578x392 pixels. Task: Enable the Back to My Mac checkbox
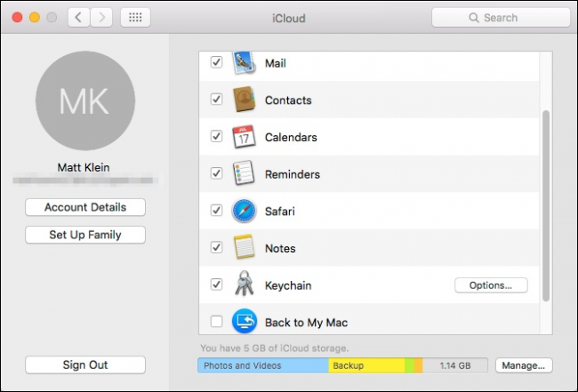(216, 321)
